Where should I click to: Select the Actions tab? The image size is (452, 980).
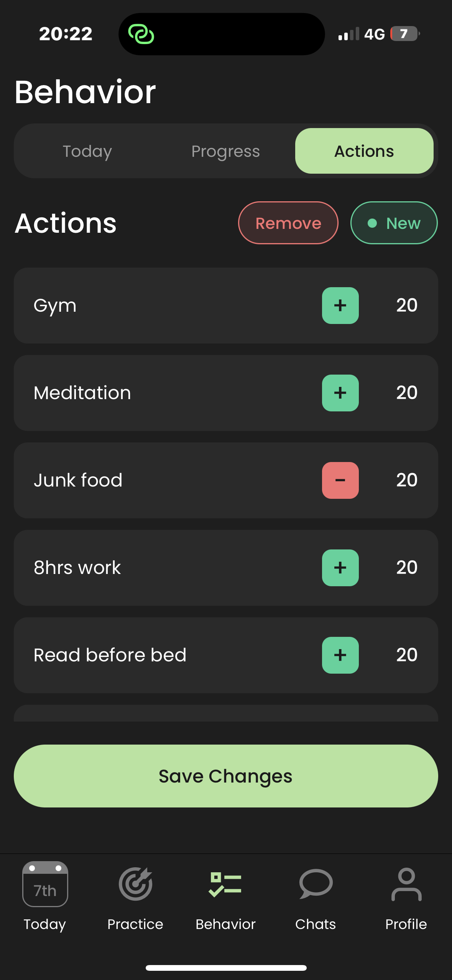pyautogui.click(x=364, y=151)
